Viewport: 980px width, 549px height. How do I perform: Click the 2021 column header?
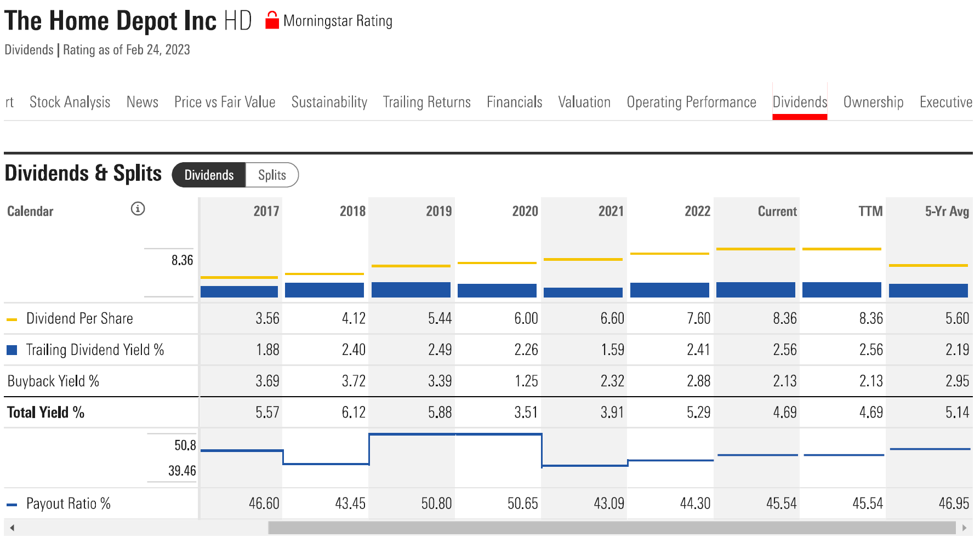click(611, 211)
